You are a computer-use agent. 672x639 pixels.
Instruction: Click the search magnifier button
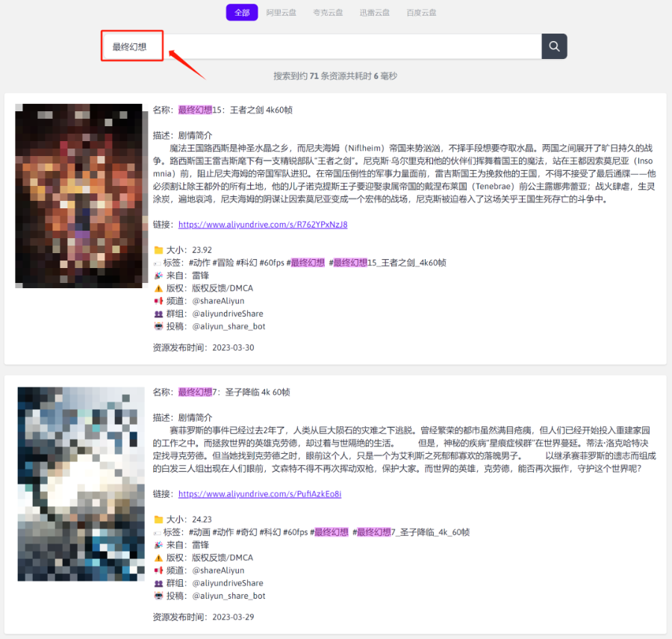point(554,46)
